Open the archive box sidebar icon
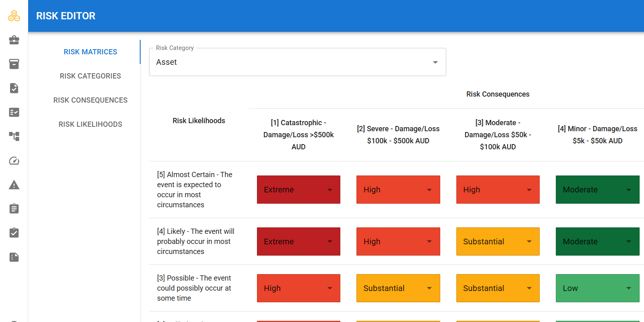This screenshot has width=644, height=322. (x=14, y=64)
